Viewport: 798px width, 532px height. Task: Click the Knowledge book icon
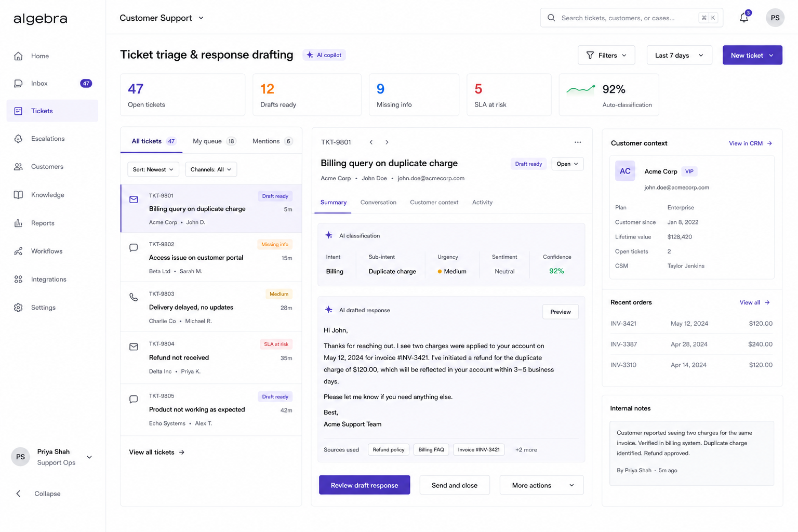point(18,195)
